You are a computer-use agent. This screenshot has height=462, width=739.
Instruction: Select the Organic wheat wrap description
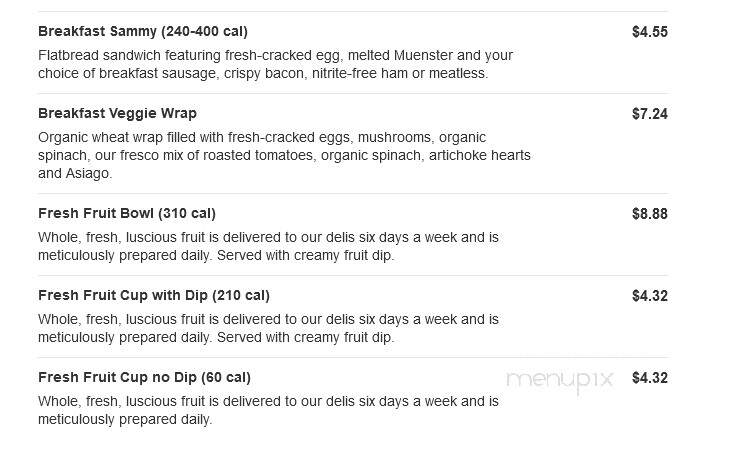[284, 156]
